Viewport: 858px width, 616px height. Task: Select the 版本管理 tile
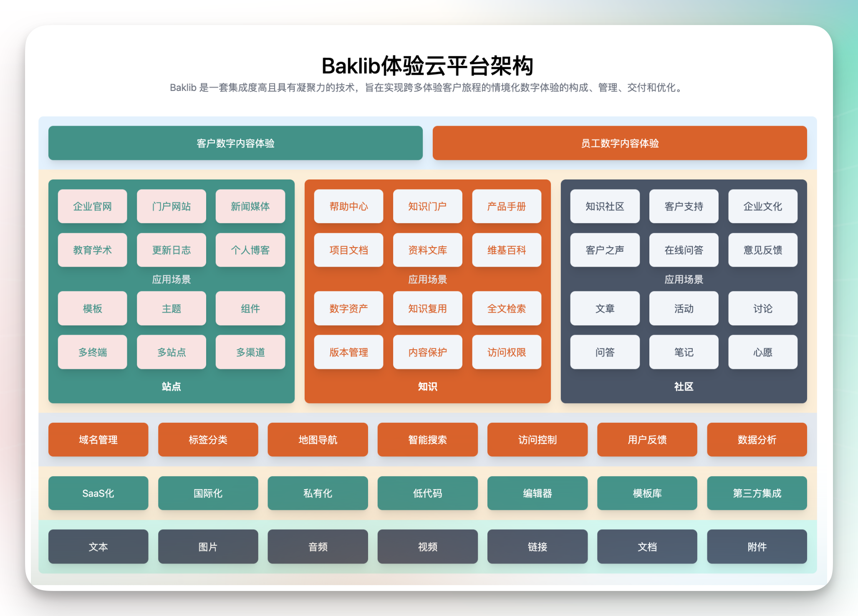pos(348,352)
